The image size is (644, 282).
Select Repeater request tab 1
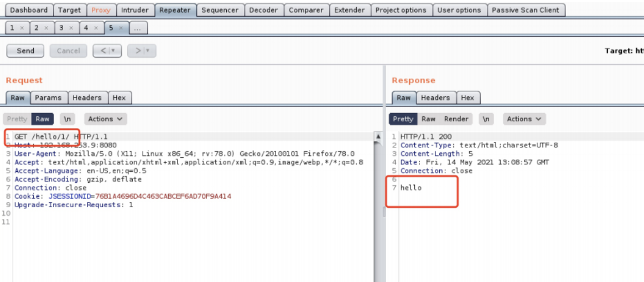tap(12, 28)
